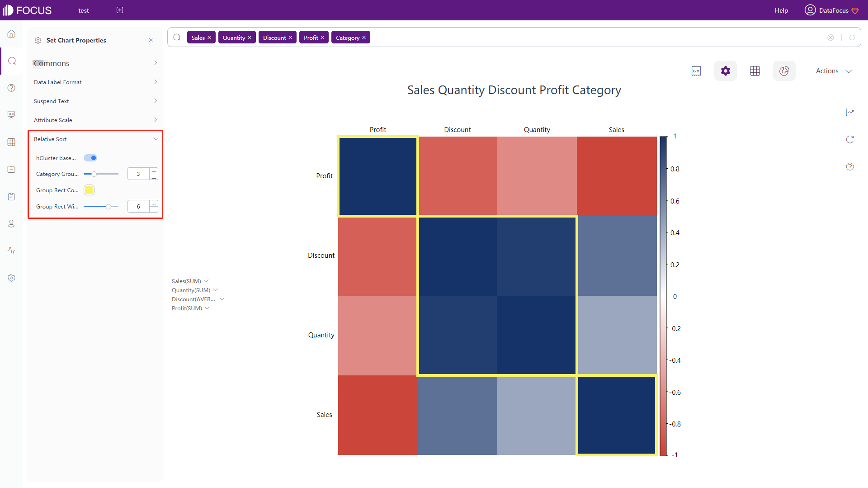The image size is (868, 488).
Task: Open the help question icon on right
Action: coord(850,166)
